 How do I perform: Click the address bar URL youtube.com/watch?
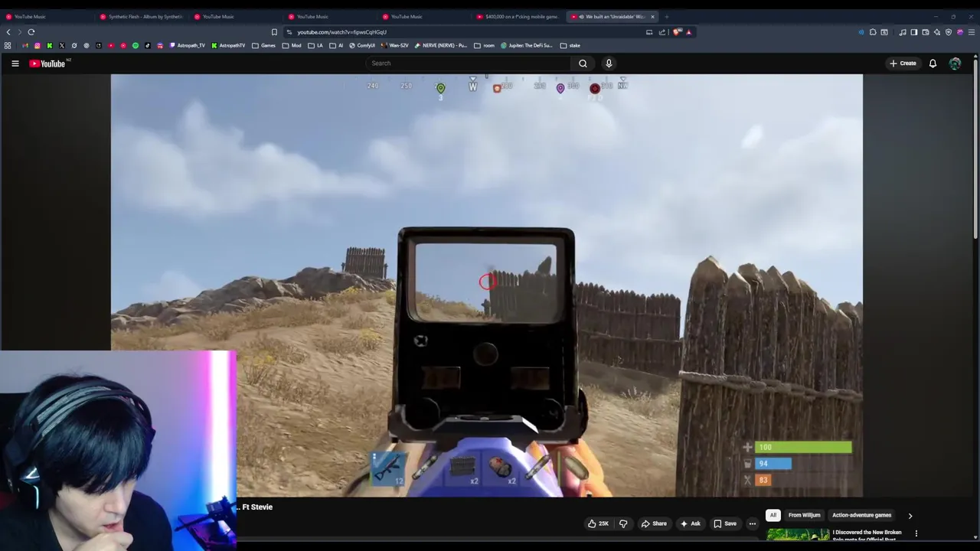click(341, 32)
